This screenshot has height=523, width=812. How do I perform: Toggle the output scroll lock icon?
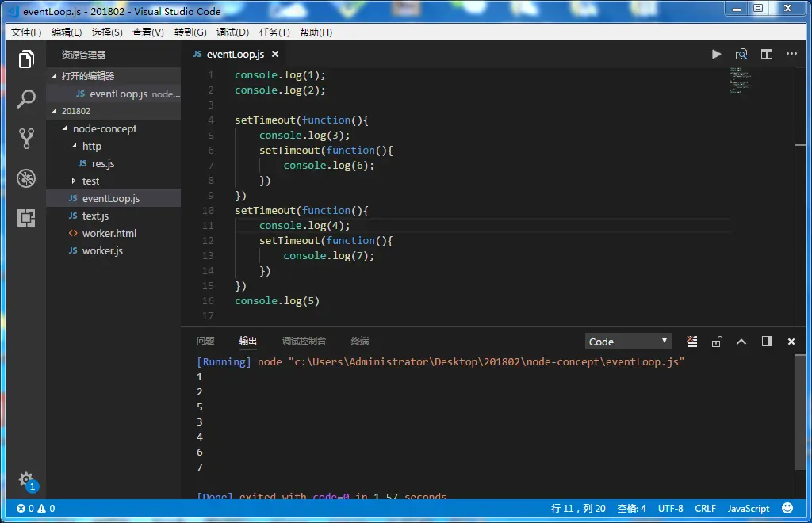(x=717, y=342)
